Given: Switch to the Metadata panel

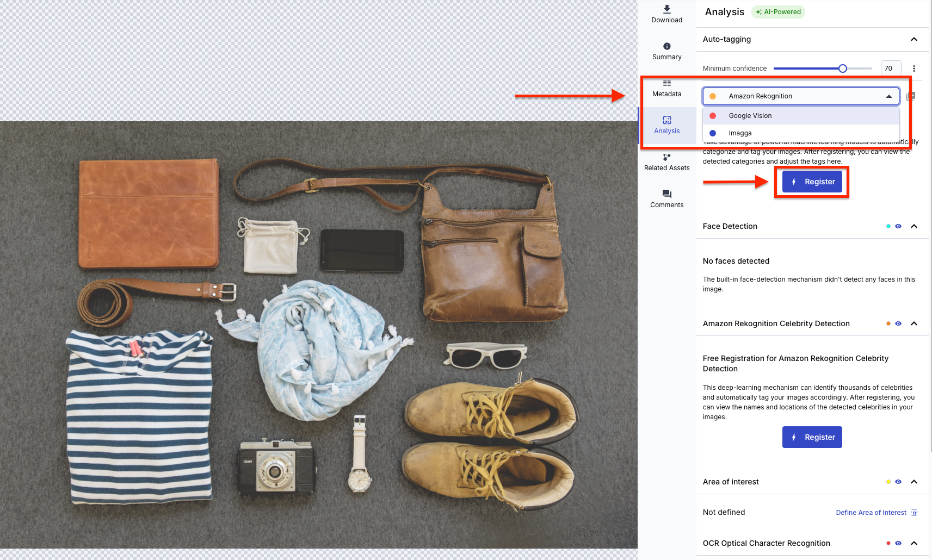Looking at the screenshot, I should 667,88.
